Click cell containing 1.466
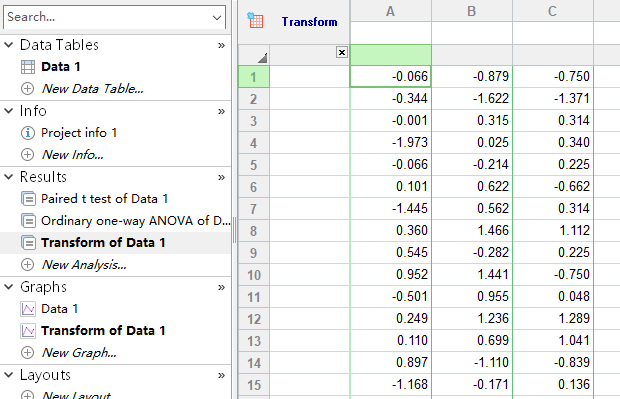The height and width of the screenshot is (399, 620). point(472,231)
